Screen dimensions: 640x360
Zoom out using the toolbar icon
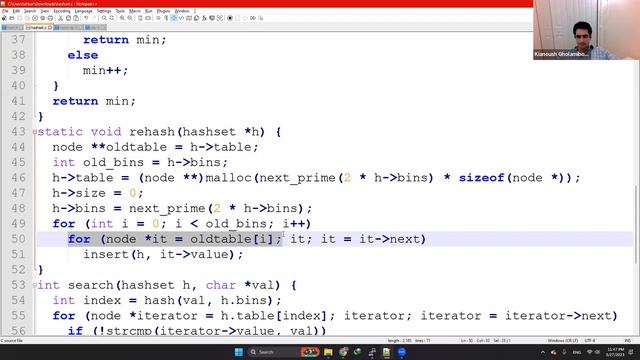(130, 18)
